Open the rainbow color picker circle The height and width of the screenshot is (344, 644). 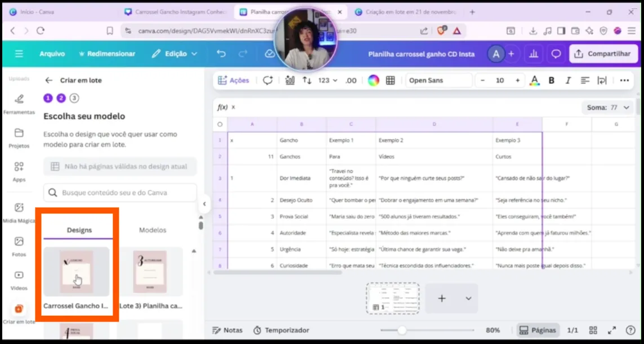(374, 81)
